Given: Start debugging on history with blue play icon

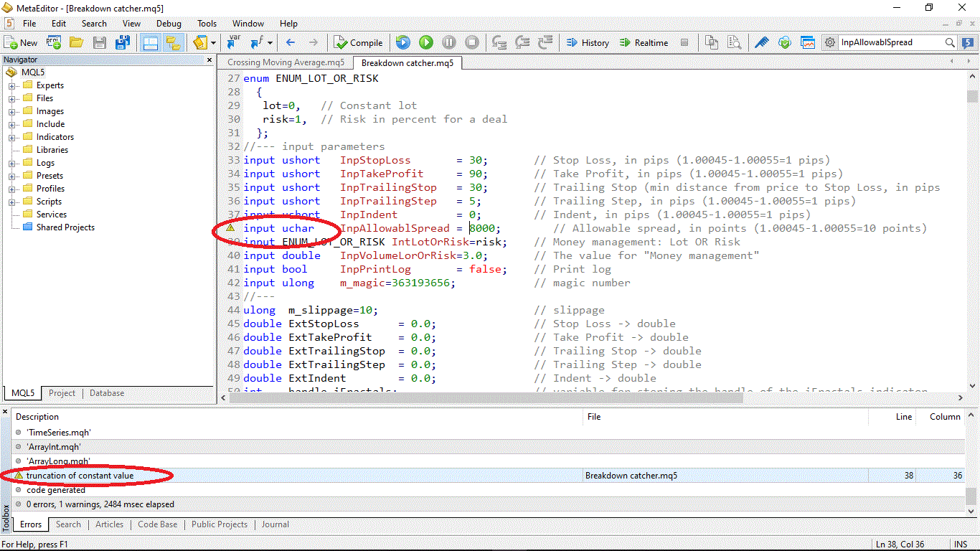Looking at the screenshot, I should point(402,43).
